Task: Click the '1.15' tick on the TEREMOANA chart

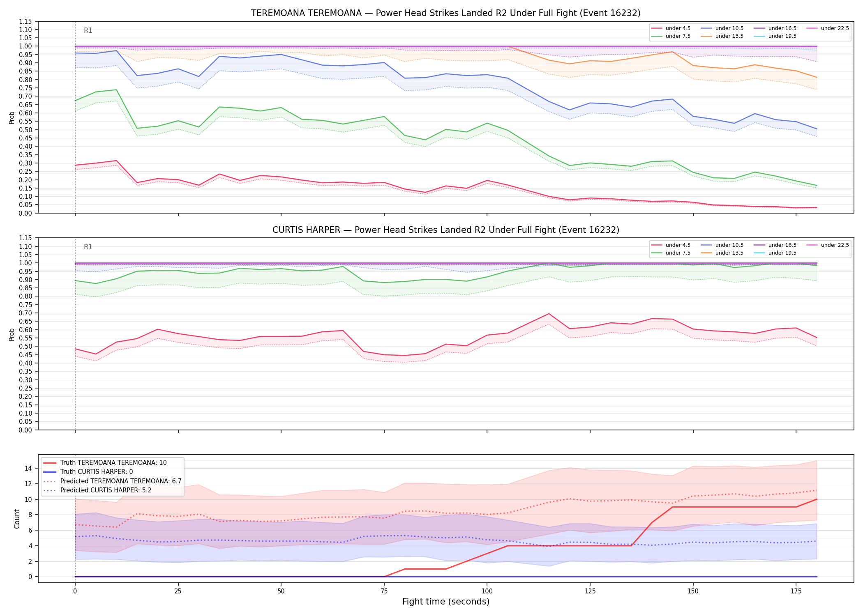Action: (26, 21)
